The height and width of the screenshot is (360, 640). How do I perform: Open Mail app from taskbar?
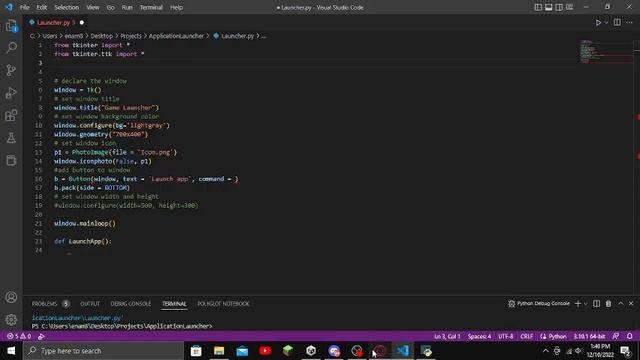(242, 351)
